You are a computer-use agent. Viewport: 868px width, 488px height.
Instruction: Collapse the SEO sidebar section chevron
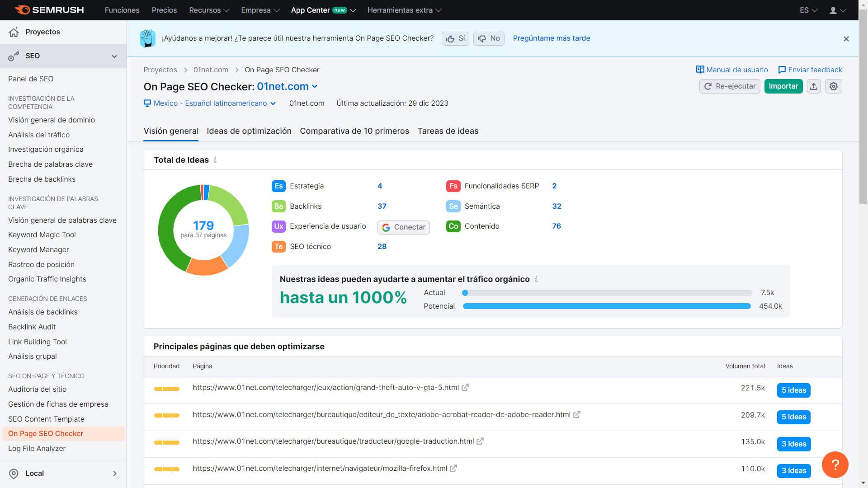pyautogui.click(x=114, y=56)
